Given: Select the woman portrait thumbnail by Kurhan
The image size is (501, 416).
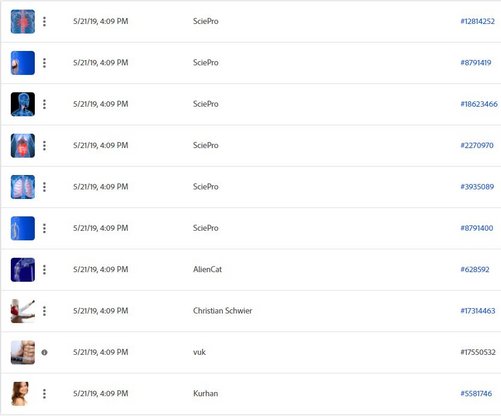Looking at the screenshot, I should click(x=20, y=394).
